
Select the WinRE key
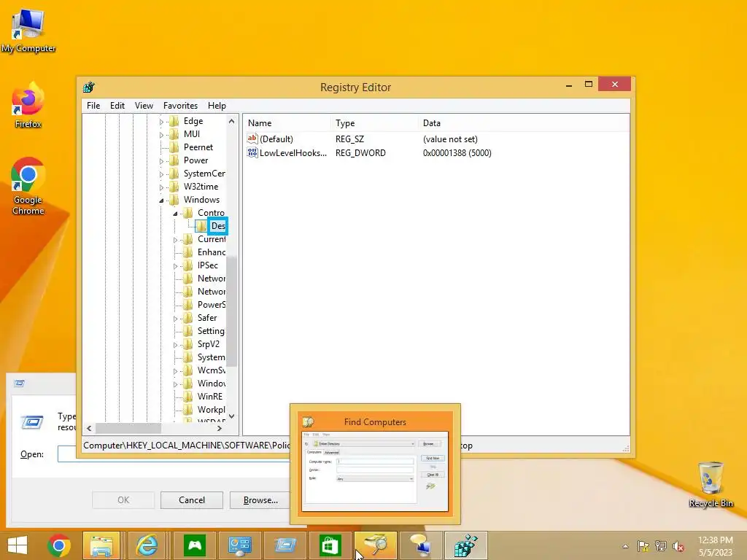click(x=209, y=396)
